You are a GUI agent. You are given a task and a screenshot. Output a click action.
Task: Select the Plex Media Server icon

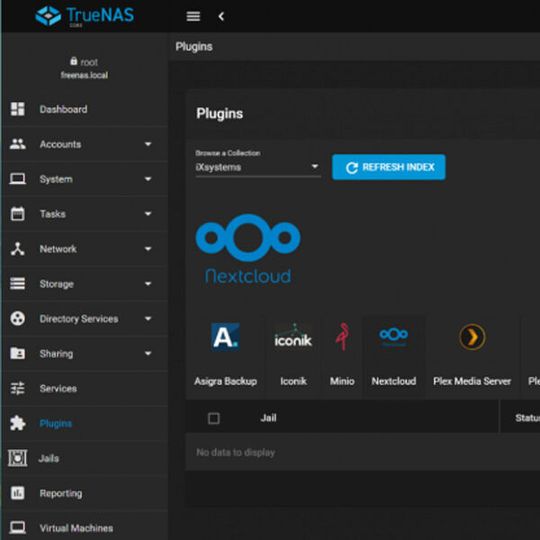pos(472,337)
